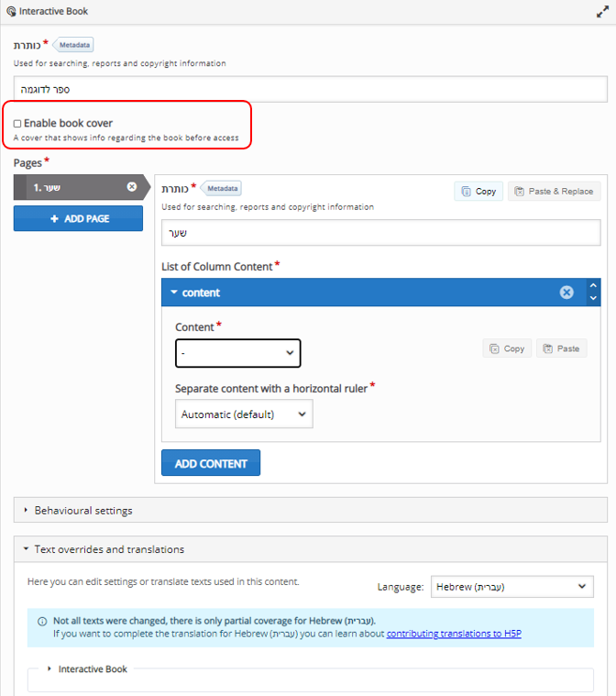
Task: Click the Metadata tag beside page title
Action: click(x=222, y=188)
